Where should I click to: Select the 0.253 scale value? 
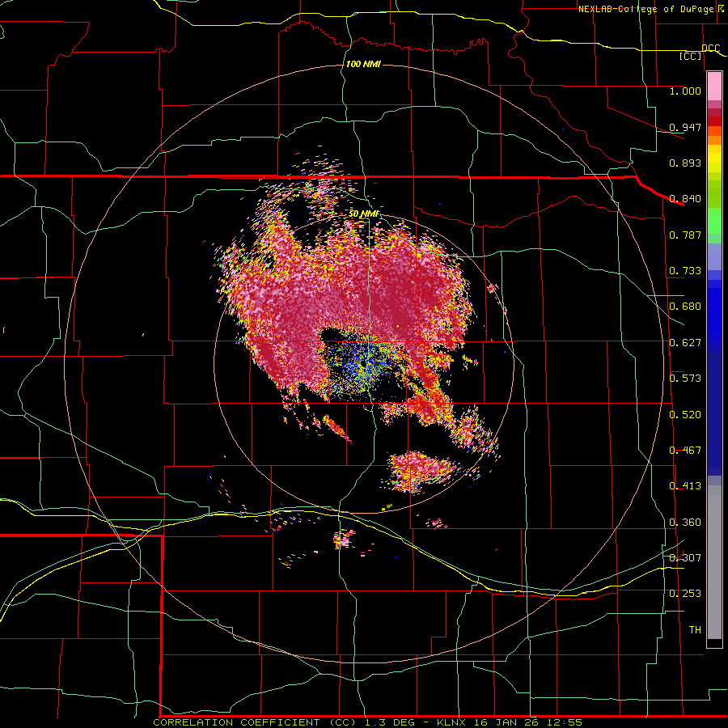[x=685, y=594]
